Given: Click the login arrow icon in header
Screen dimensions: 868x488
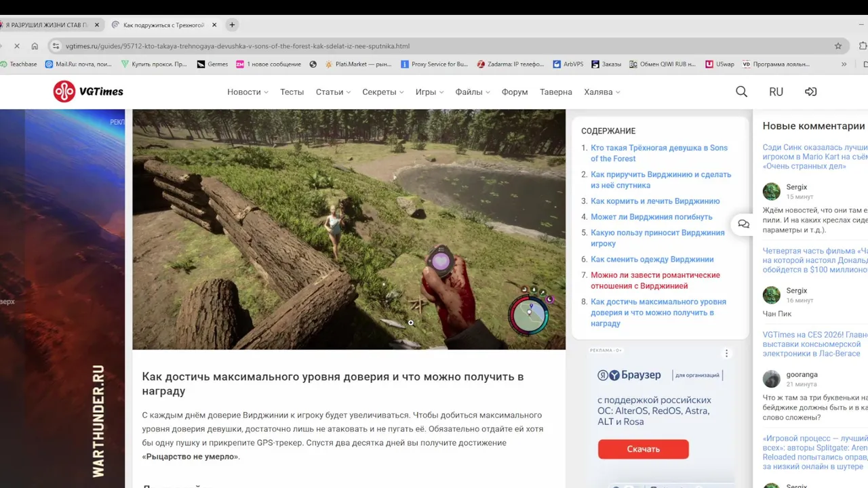Looking at the screenshot, I should [810, 91].
